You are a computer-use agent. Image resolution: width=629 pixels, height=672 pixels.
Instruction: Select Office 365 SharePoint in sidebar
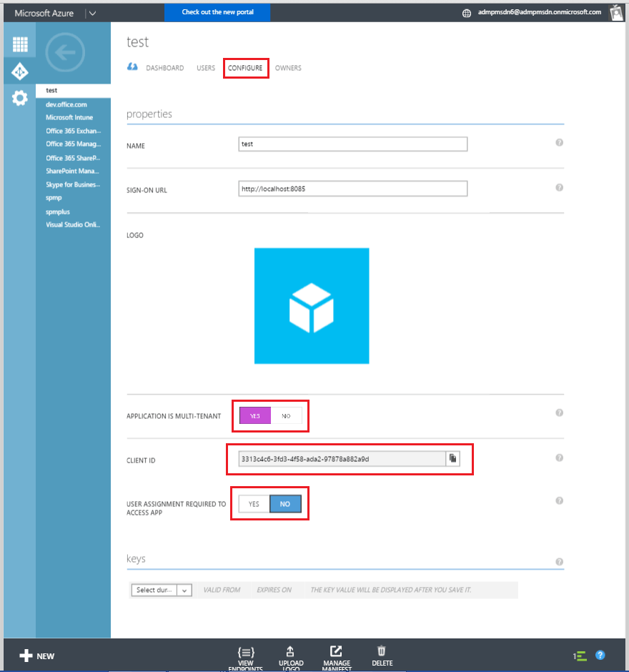point(74,158)
